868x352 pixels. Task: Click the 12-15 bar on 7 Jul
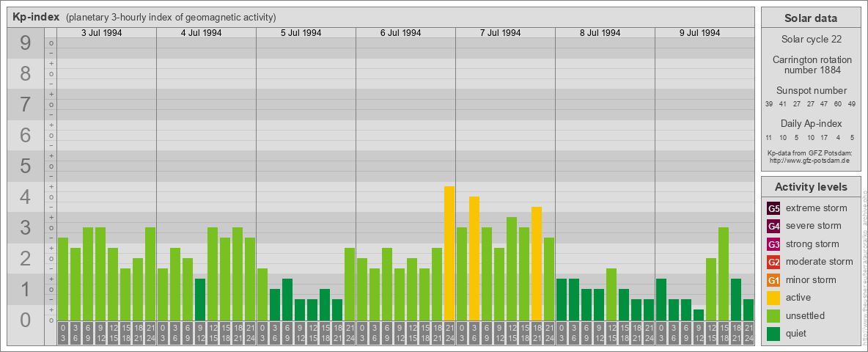tap(512, 269)
